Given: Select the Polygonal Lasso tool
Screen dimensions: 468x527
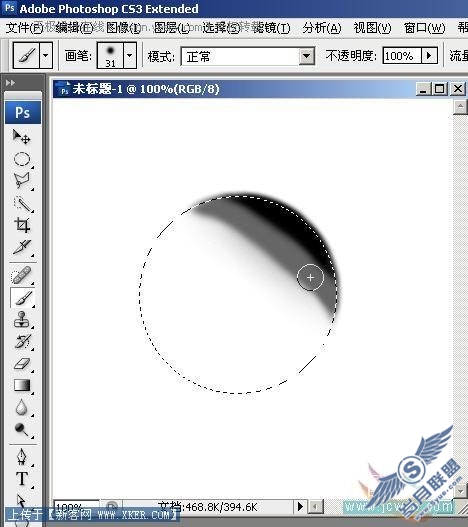Looking at the screenshot, I should pos(22,181).
